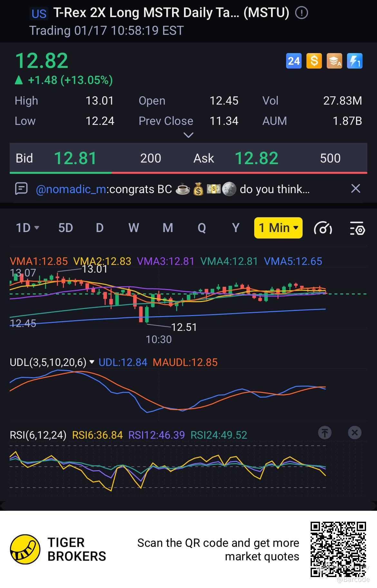The height and width of the screenshot is (588, 377).
Task: Tap the 13.01 high price annotation
Action: pos(94,269)
